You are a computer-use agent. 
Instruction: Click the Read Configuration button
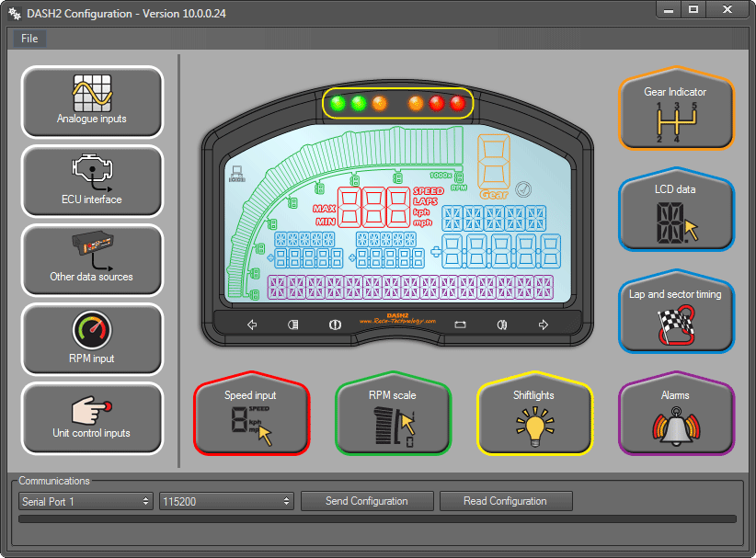coord(505,501)
